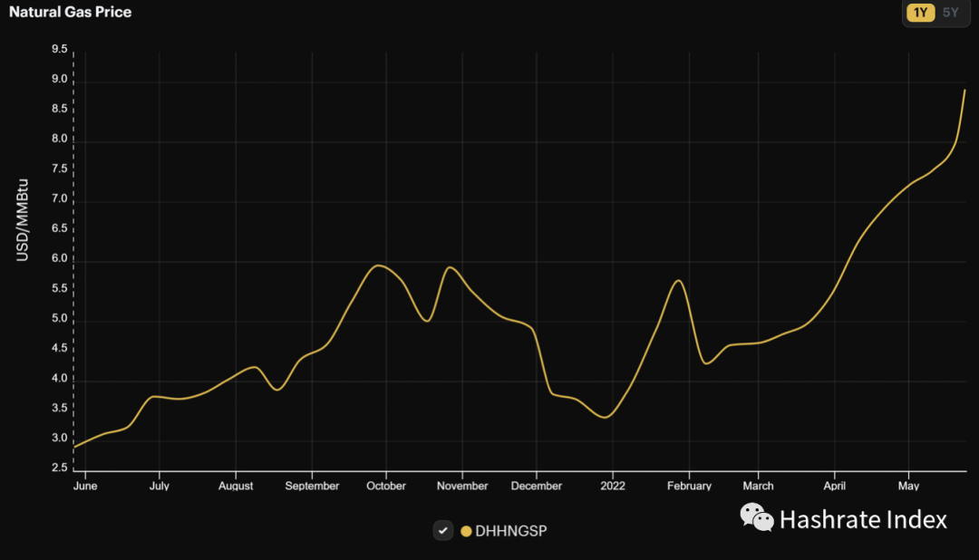This screenshot has width=979, height=560.
Task: Click the December x-axis label
Action: [x=537, y=486]
